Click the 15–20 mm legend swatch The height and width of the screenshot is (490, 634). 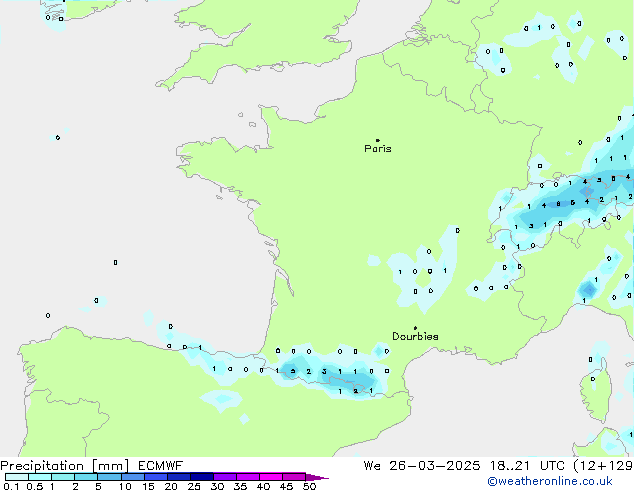[x=156, y=477]
